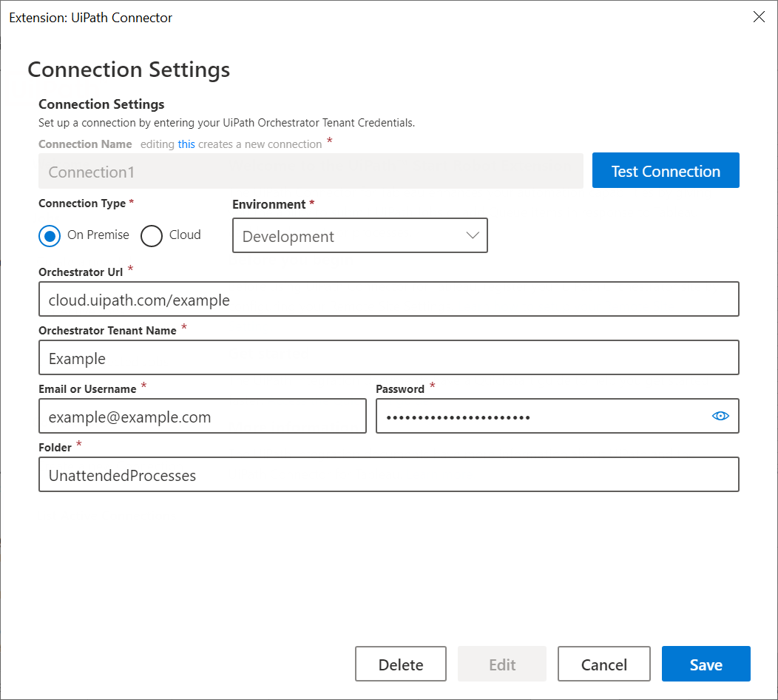The height and width of the screenshot is (700, 778).
Task: Click the Orchestrator Tenant Name field
Action: tap(388, 357)
